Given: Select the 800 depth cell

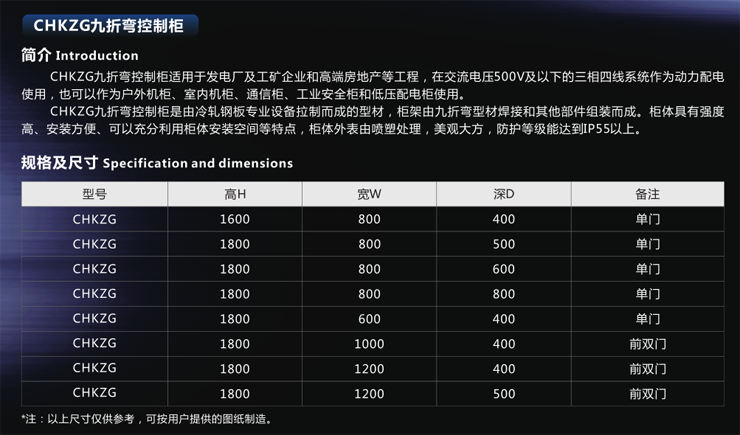Looking at the screenshot, I should coord(503,293).
